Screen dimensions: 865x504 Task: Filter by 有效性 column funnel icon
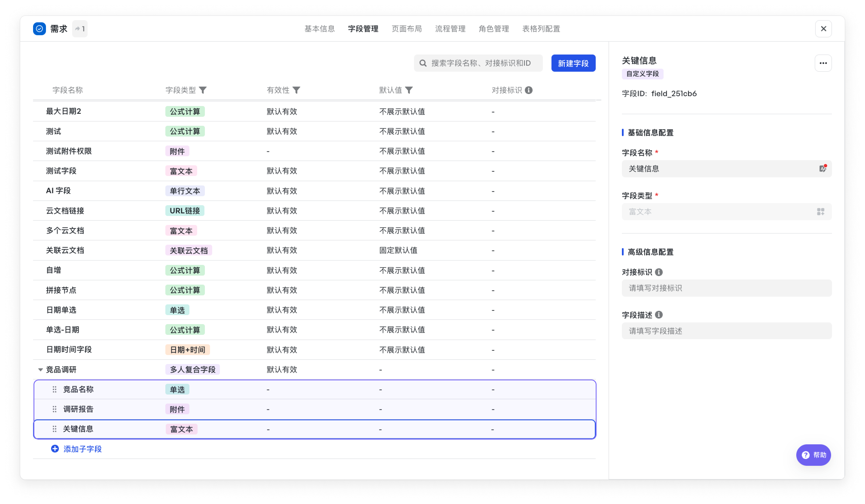click(296, 90)
